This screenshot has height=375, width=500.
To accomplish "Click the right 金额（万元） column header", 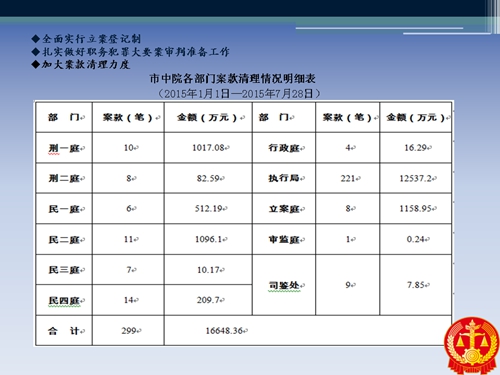I will (x=416, y=117).
